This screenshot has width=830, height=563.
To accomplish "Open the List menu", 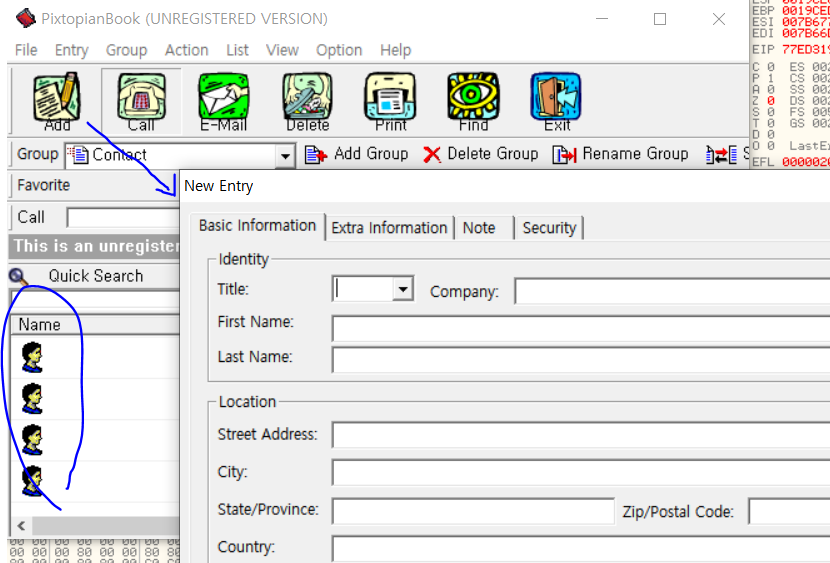I will tap(237, 50).
